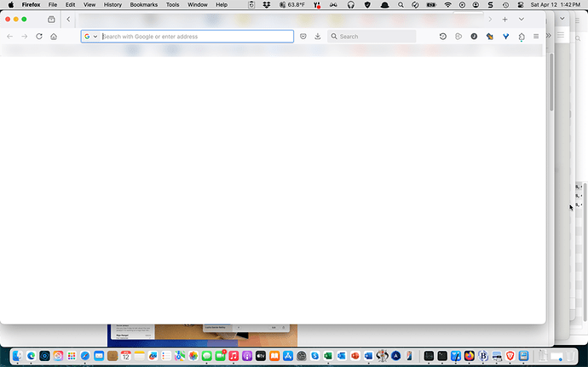
Task: Click the back navigation arrow
Action: pyautogui.click(x=9, y=37)
